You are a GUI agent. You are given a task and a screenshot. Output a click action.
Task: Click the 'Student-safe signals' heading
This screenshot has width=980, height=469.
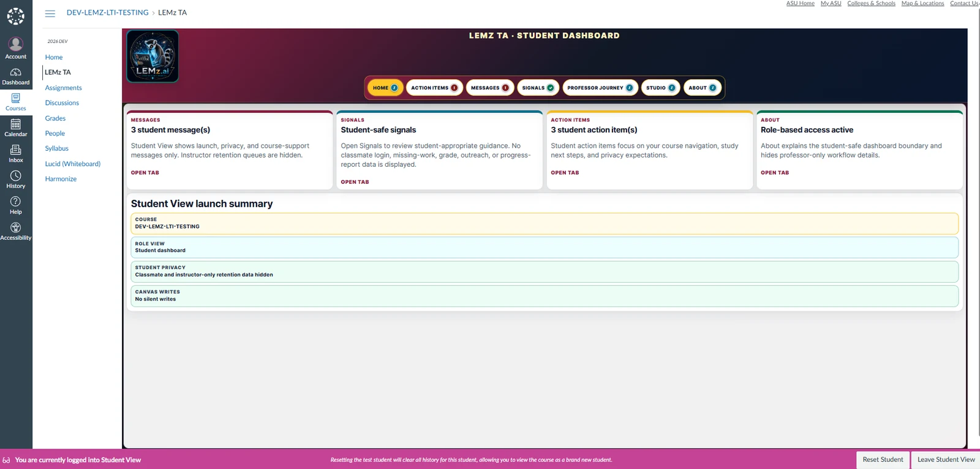click(378, 130)
